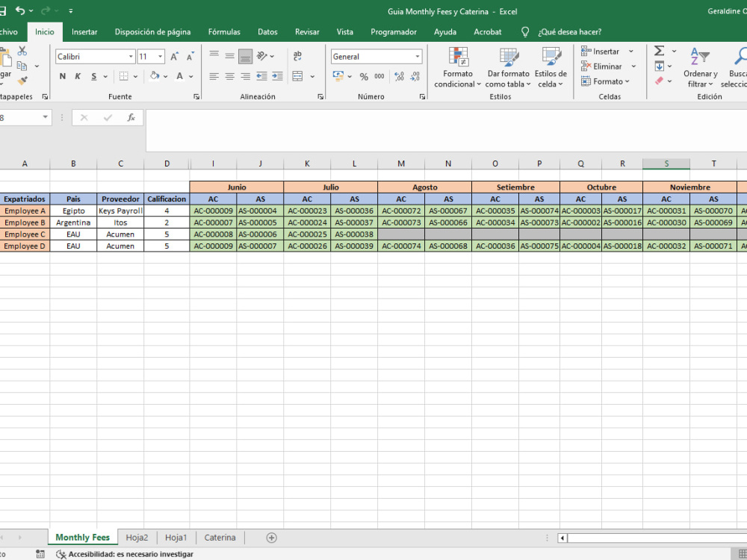
Task: Align cell text right
Action: (x=245, y=76)
